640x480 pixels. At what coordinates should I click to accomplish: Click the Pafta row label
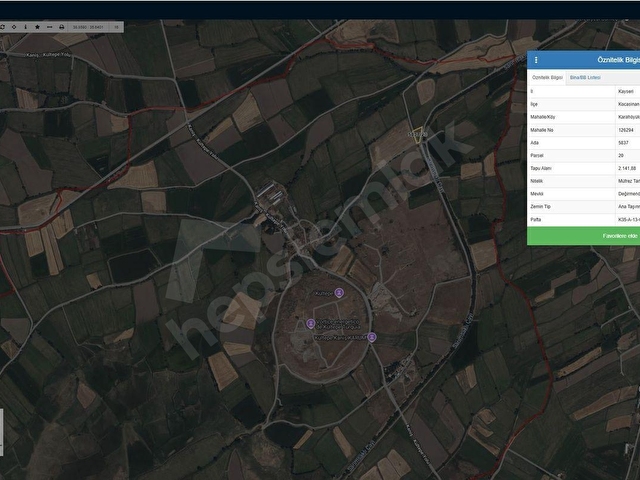pos(536,220)
